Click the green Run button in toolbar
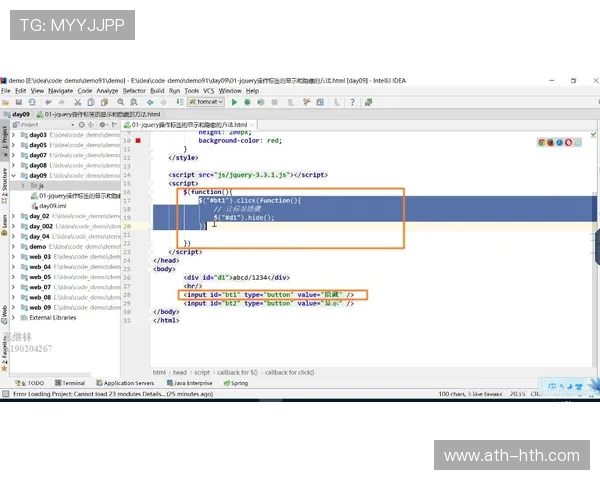600x480 pixels. [234, 101]
